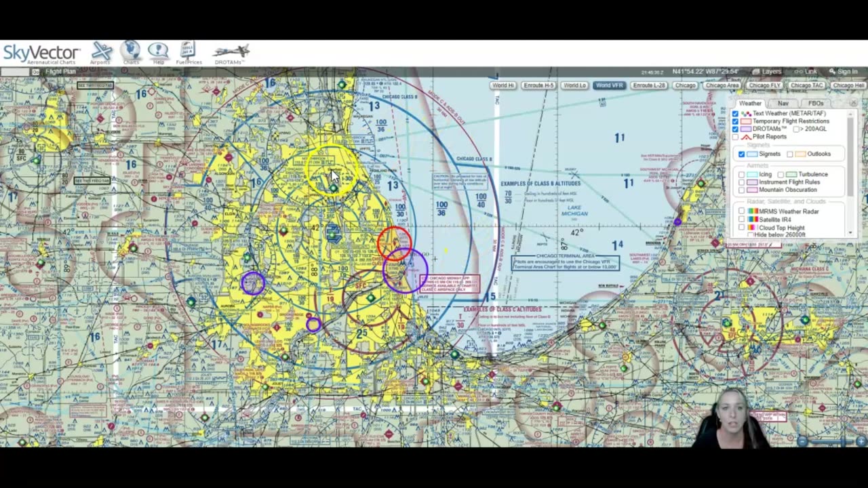This screenshot has height=488, width=868.
Task: Select the Chicago Heli chart button
Action: [848, 85]
